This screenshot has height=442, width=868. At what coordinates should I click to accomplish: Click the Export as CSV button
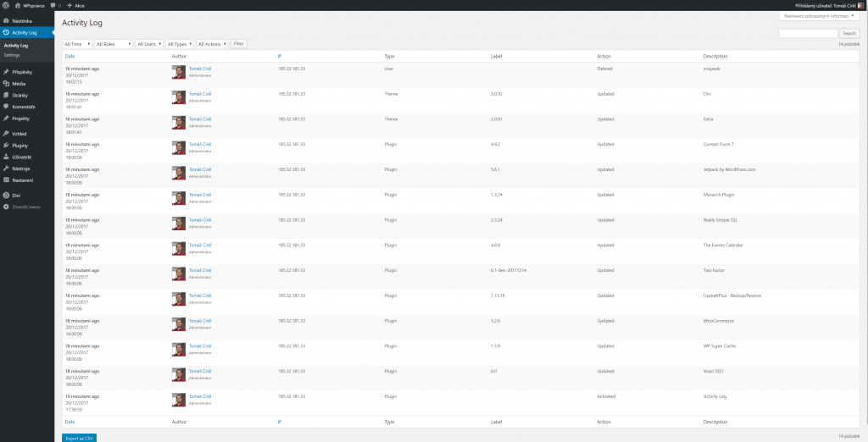80,438
